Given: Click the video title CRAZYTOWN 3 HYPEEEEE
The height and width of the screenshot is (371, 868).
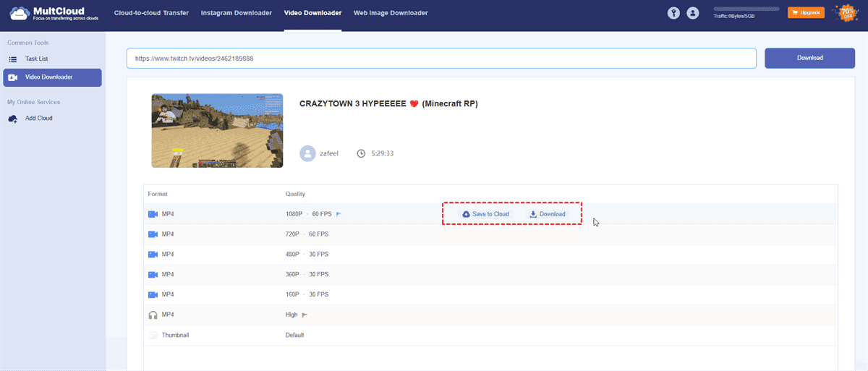Looking at the screenshot, I should tap(388, 103).
